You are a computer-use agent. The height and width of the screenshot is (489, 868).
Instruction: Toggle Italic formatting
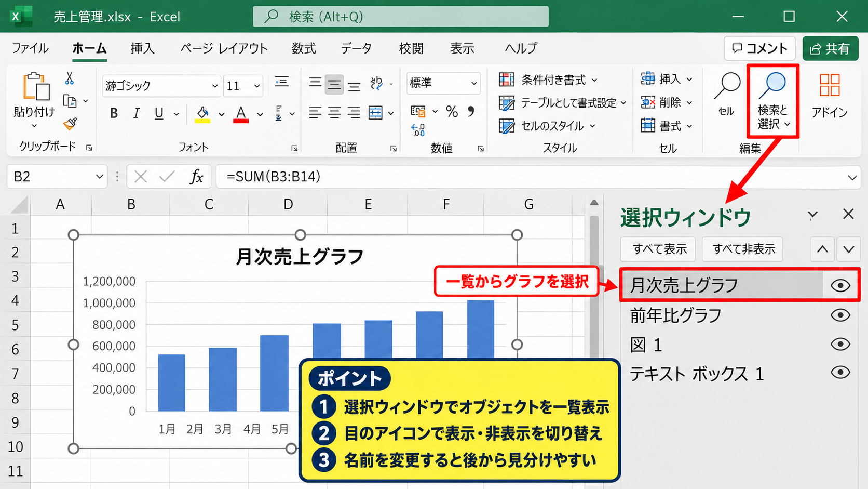click(137, 113)
